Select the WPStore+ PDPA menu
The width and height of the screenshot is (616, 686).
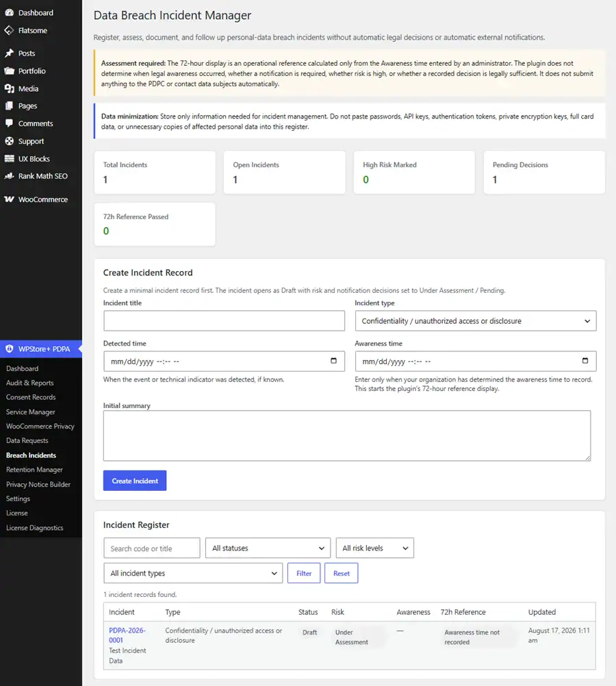pos(40,348)
